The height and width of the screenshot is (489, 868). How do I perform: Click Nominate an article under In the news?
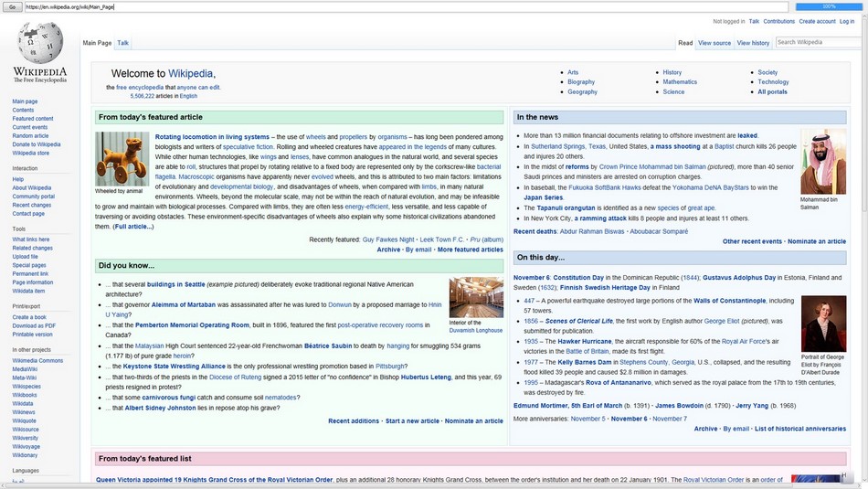coord(817,241)
